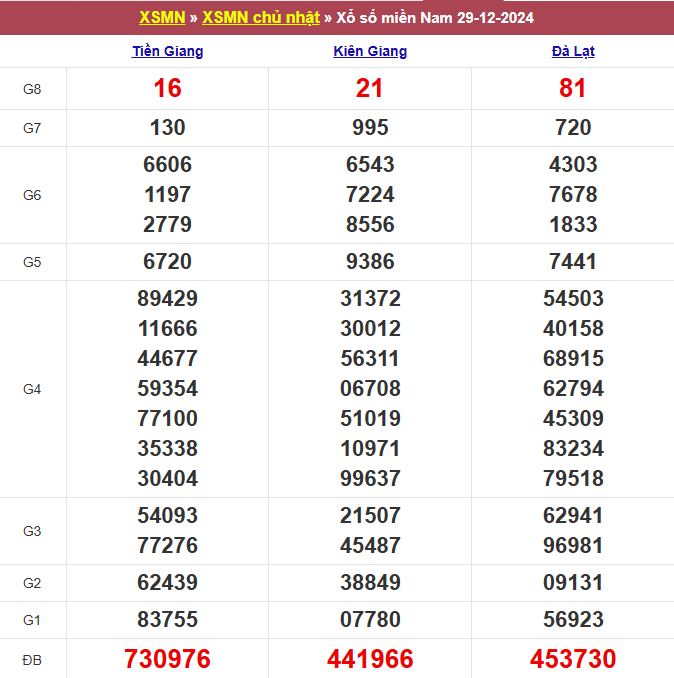Click G7 prize number 995
Image resolution: width=674 pixels, height=678 pixels.
(x=370, y=128)
